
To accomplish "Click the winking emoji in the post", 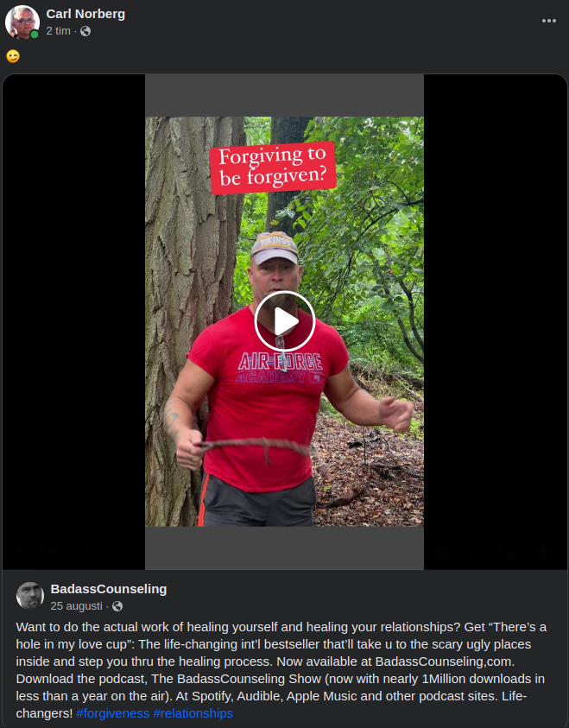I will click(x=13, y=56).
